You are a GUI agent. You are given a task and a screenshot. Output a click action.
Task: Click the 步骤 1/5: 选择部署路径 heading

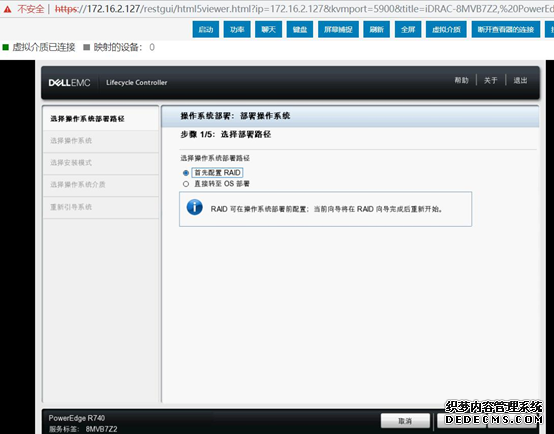(226, 134)
